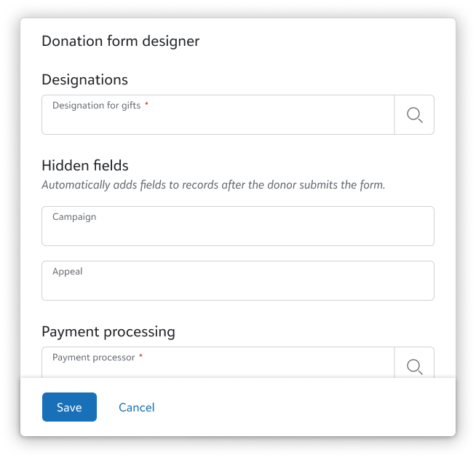Focus the Payment processor field
The height and width of the screenshot is (458, 476).
(218, 368)
